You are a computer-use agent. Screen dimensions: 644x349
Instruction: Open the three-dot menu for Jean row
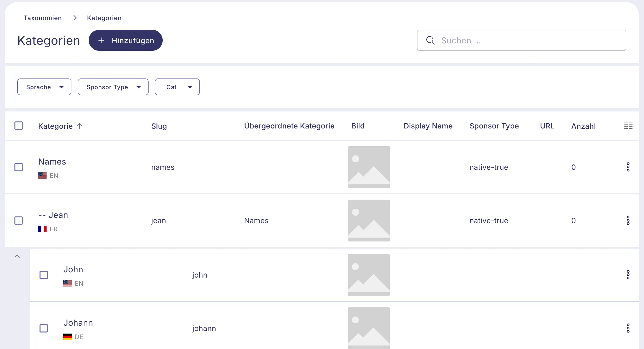tap(628, 220)
